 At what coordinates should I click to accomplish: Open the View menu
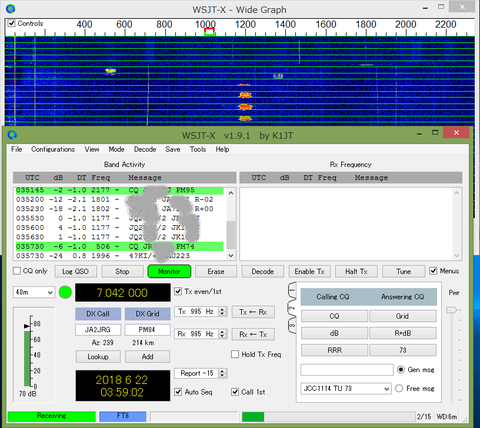tap(92, 149)
